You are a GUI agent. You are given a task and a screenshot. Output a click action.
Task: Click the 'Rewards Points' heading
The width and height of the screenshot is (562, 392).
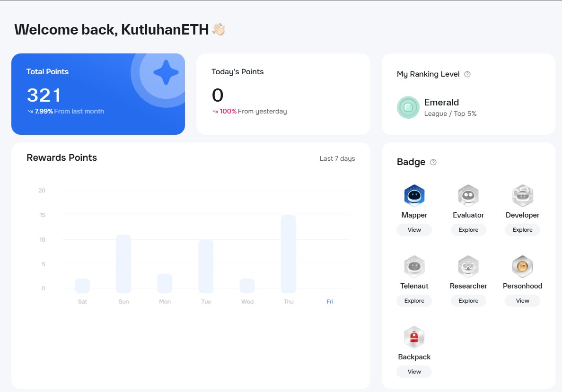tap(61, 157)
